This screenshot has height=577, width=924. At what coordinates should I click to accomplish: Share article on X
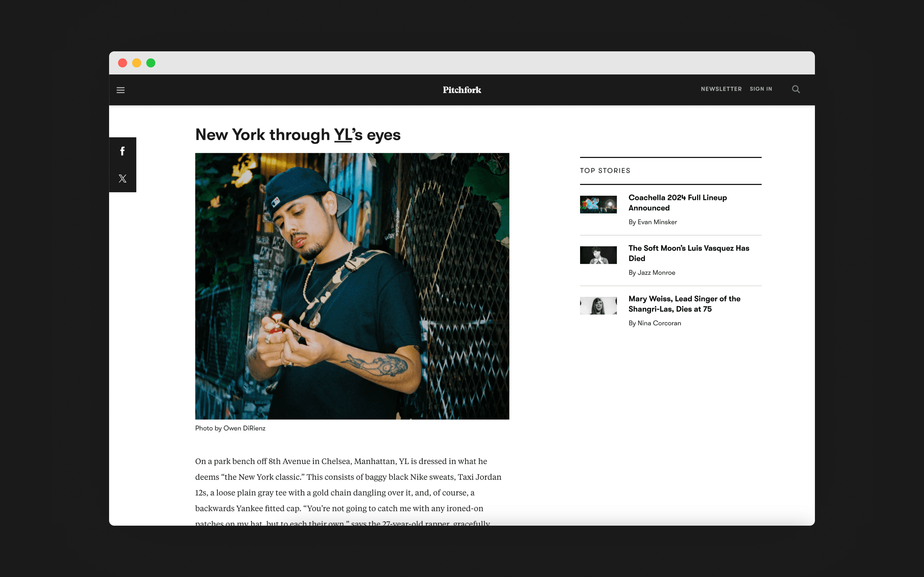click(123, 179)
